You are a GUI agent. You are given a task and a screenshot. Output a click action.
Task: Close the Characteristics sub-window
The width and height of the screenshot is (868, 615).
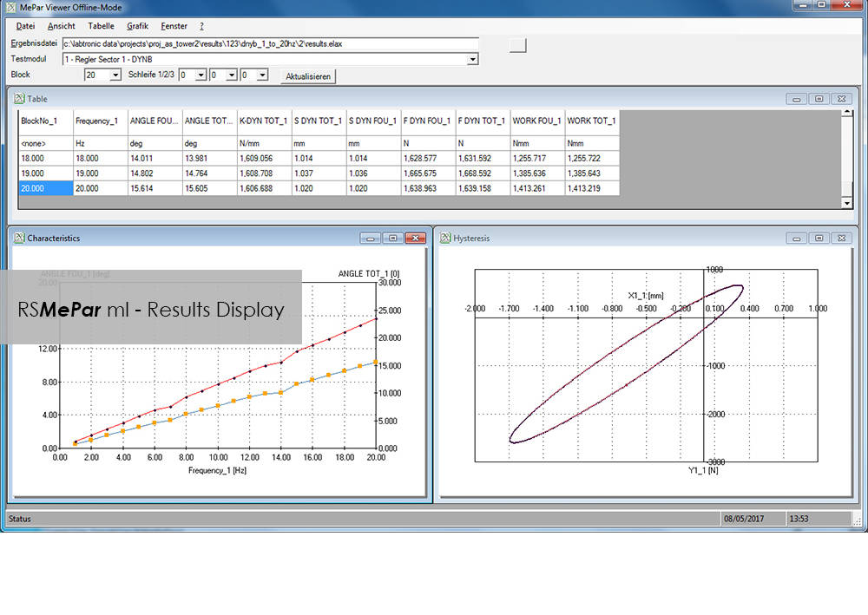pos(416,238)
